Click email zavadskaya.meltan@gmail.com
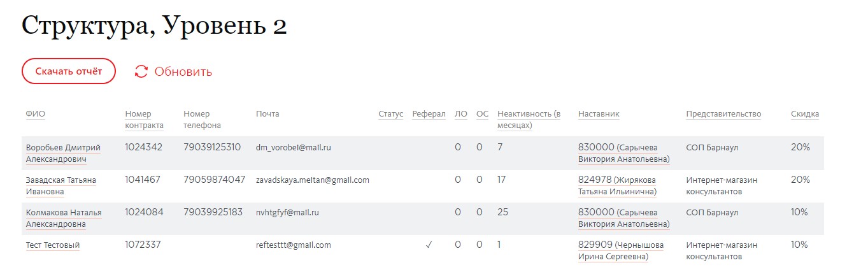 (x=313, y=180)
